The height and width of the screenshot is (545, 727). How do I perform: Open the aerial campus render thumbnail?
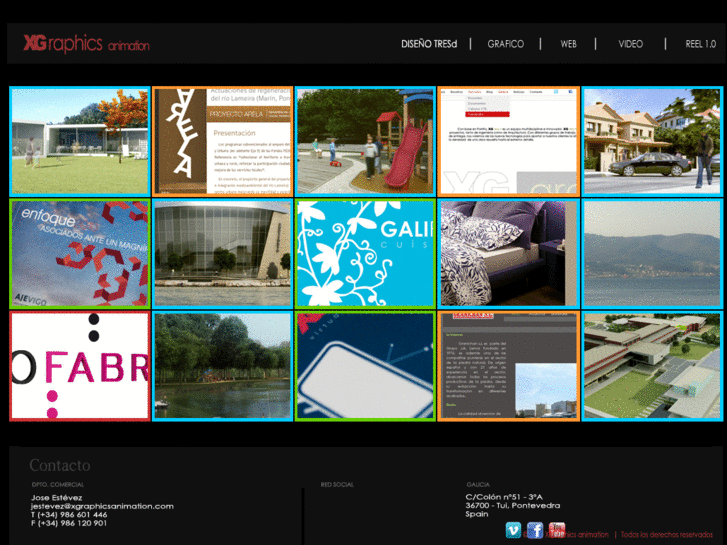[652, 366]
